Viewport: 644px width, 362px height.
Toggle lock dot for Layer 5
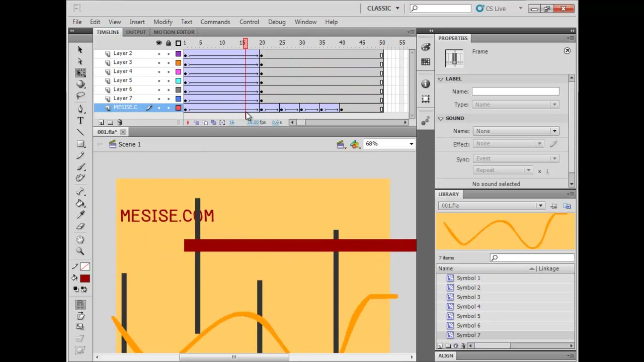[x=169, y=81]
